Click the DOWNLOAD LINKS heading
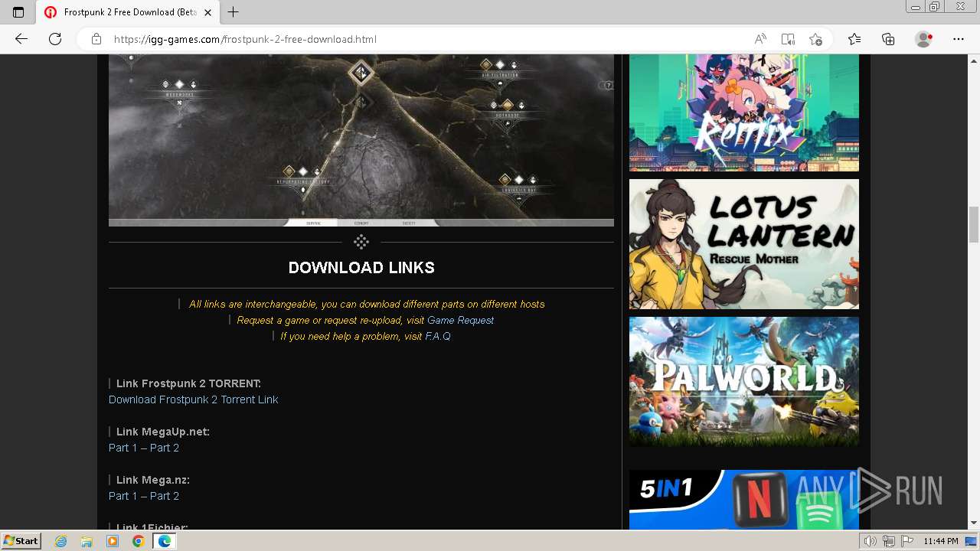Image resolution: width=980 pixels, height=551 pixels. (361, 268)
